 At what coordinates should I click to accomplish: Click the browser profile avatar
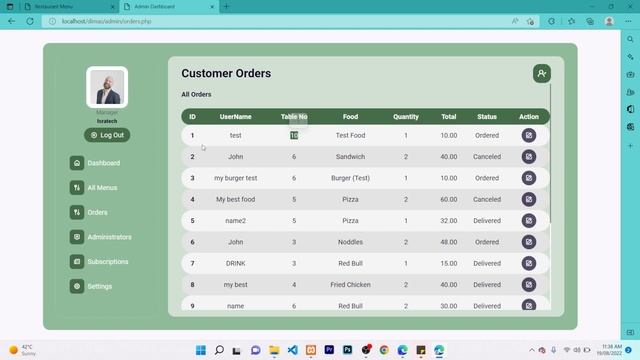click(x=609, y=21)
